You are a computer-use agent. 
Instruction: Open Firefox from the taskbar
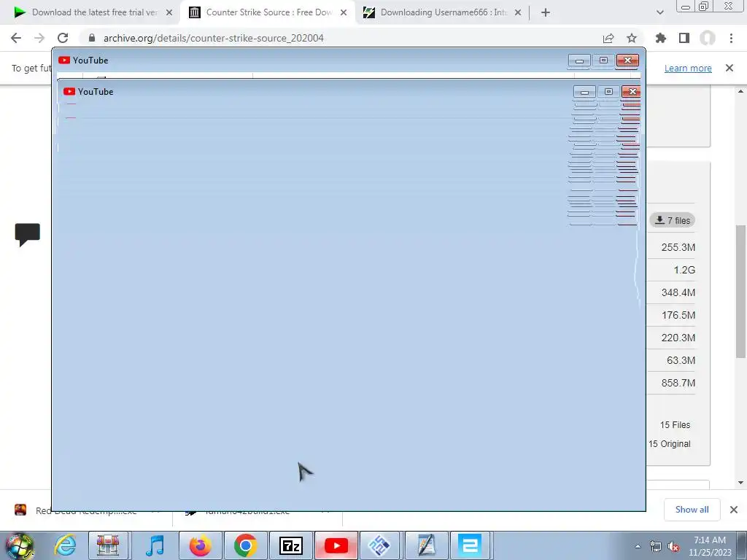200,545
